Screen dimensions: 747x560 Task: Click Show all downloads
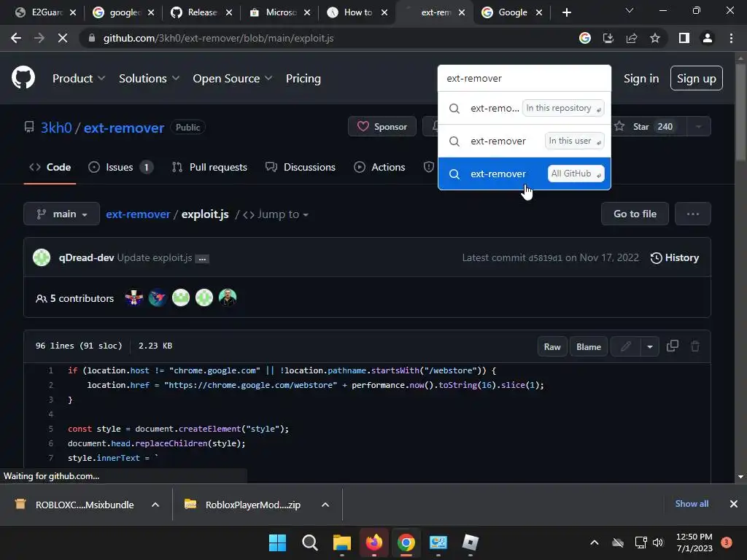pyautogui.click(x=692, y=504)
